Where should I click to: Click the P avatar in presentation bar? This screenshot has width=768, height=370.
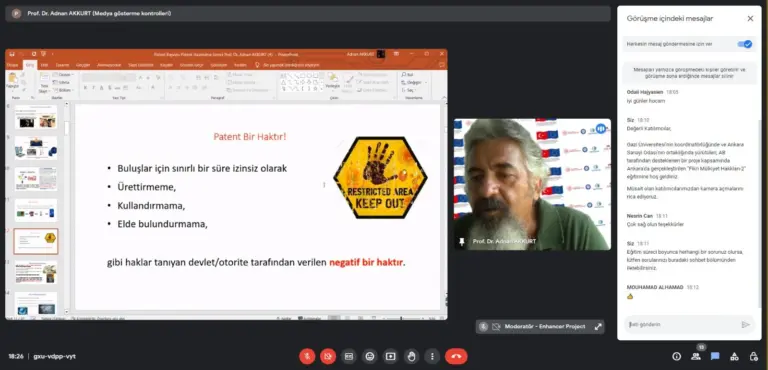click(17, 14)
